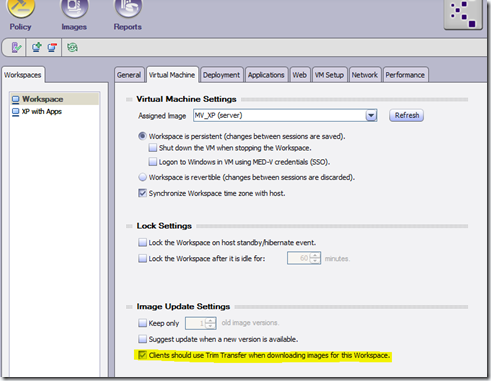Click the Assigned Image label
Screen dimensions: 491x381
162,116
